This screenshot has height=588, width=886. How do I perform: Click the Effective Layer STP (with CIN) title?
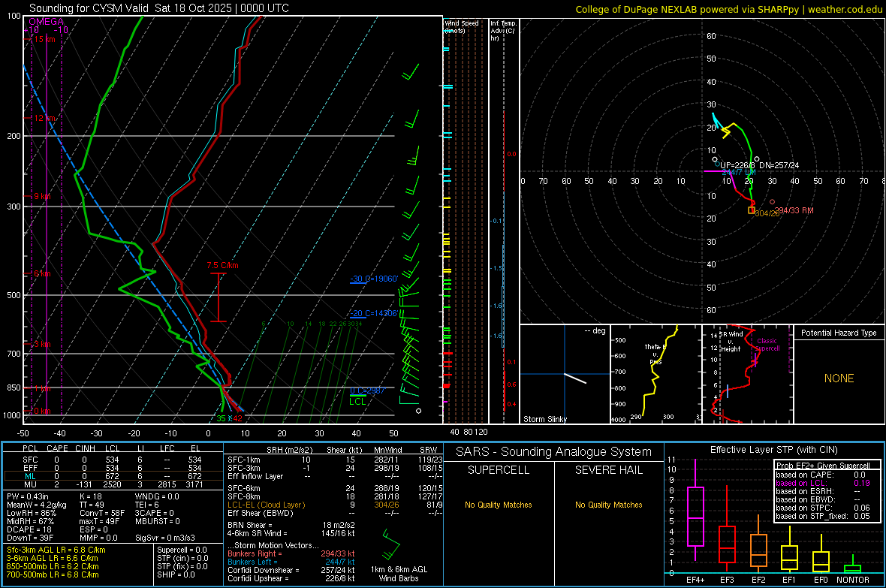coord(773,450)
